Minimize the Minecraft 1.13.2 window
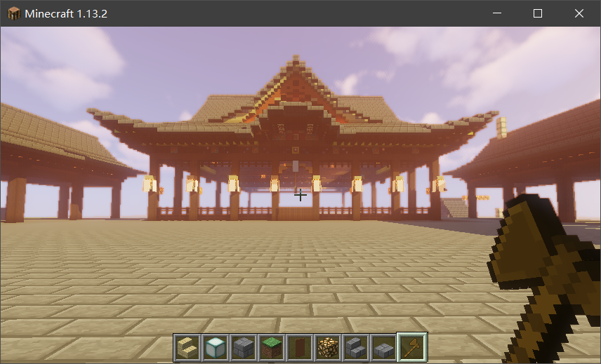This screenshot has width=601, height=364. (x=497, y=13)
